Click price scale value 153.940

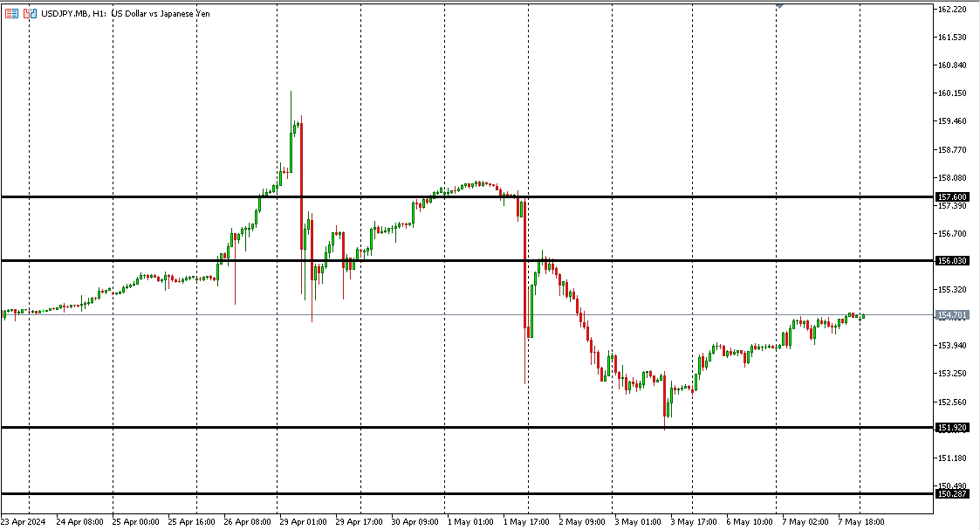coord(952,346)
